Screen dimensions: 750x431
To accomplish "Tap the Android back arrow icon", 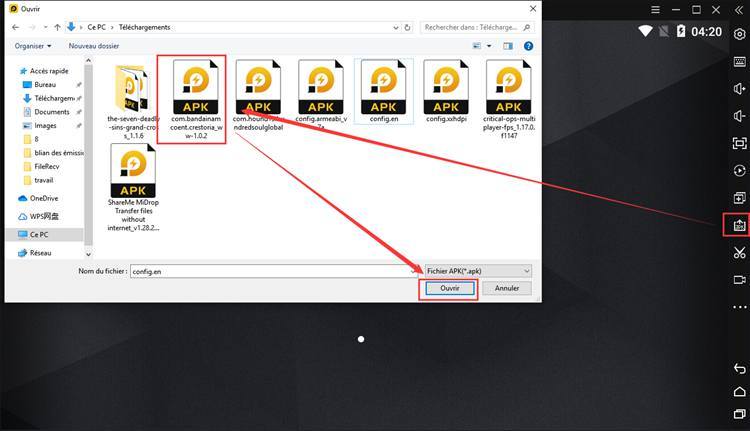I will [739, 368].
